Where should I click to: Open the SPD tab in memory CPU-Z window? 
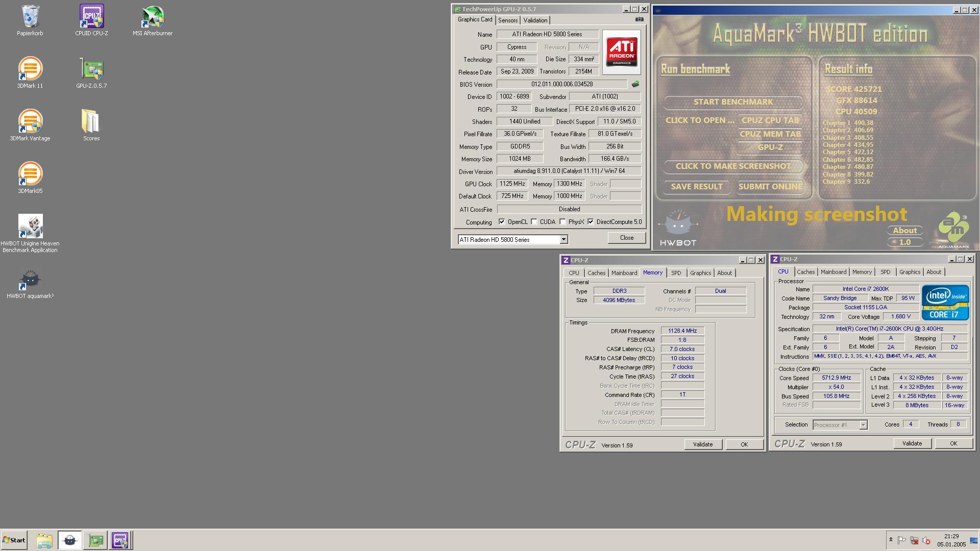coord(676,273)
